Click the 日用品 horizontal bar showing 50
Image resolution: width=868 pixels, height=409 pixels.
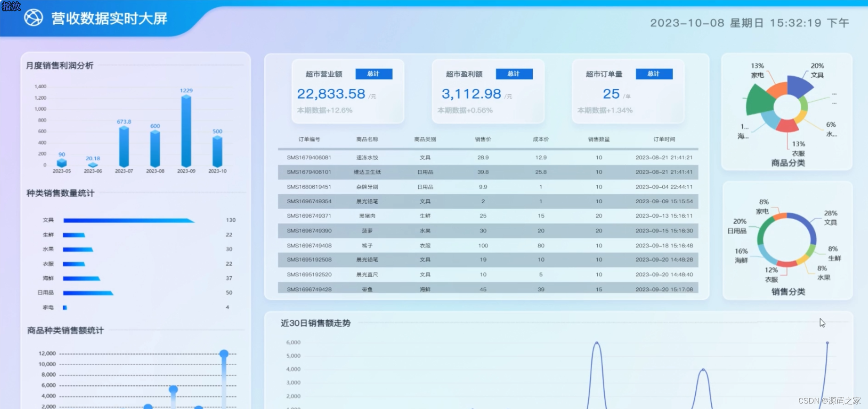[x=88, y=293]
